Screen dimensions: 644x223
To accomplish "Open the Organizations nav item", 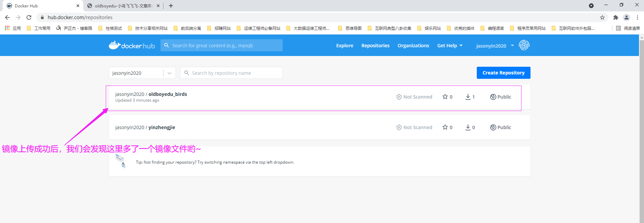I will coord(413,46).
